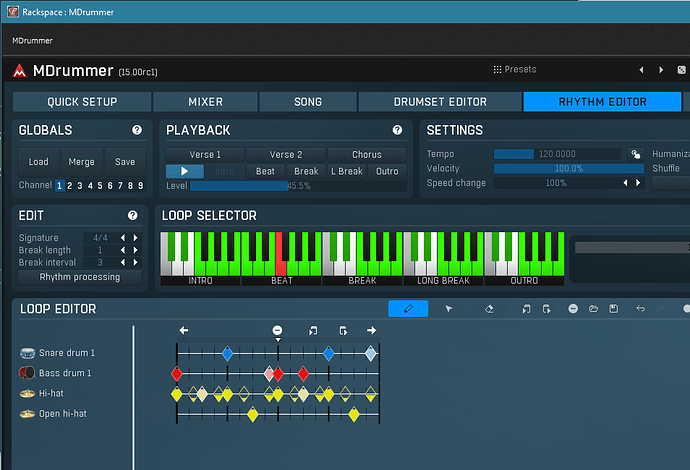Image resolution: width=690 pixels, height=470 pixels.
Task: Open the PLAYBACK help question mark
Action: (x=397, y=130)
